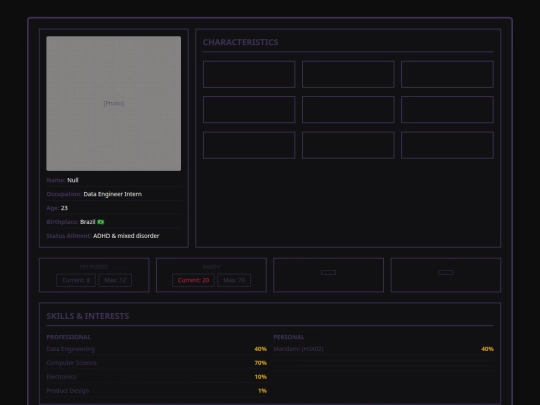Click the "PERSONAL" subheading

289,337
